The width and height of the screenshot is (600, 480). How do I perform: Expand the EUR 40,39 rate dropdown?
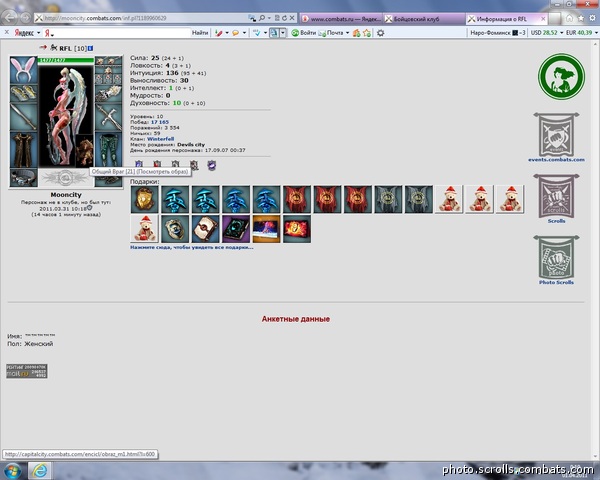tap(596, 33)
